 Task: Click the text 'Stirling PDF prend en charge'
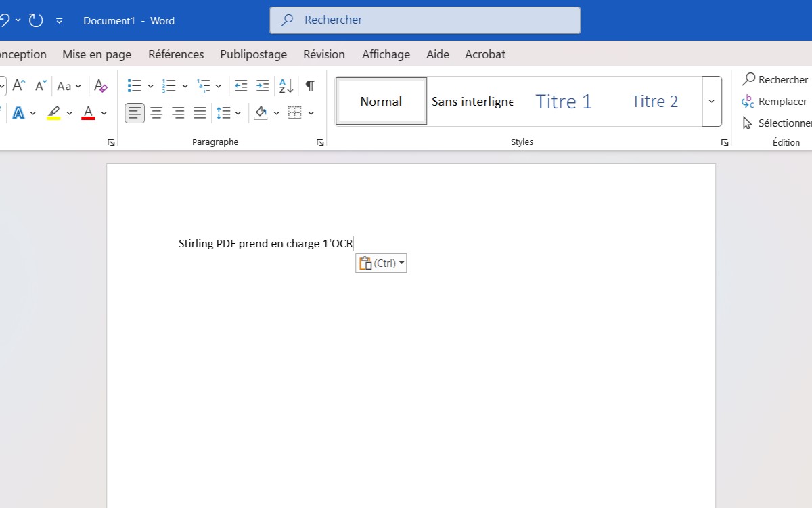coord(249,244)
